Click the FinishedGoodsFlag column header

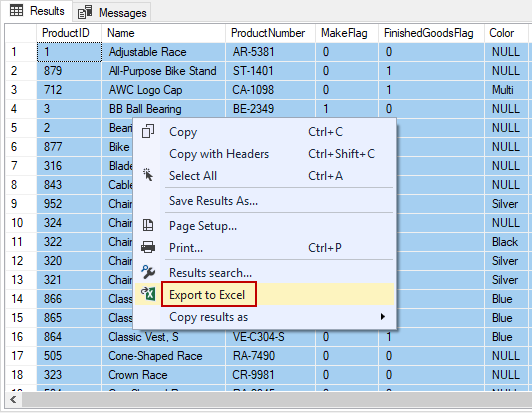[431, 33]
